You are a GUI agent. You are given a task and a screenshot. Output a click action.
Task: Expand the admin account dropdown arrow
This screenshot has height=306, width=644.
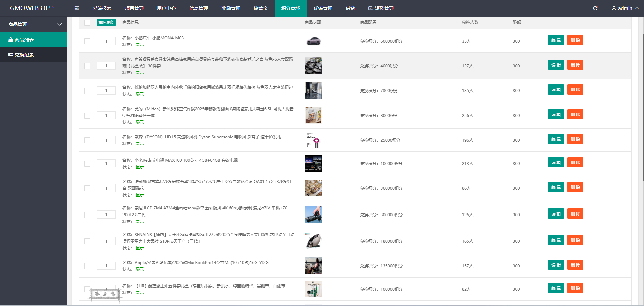pyautogui.click(x=637, y=8)
